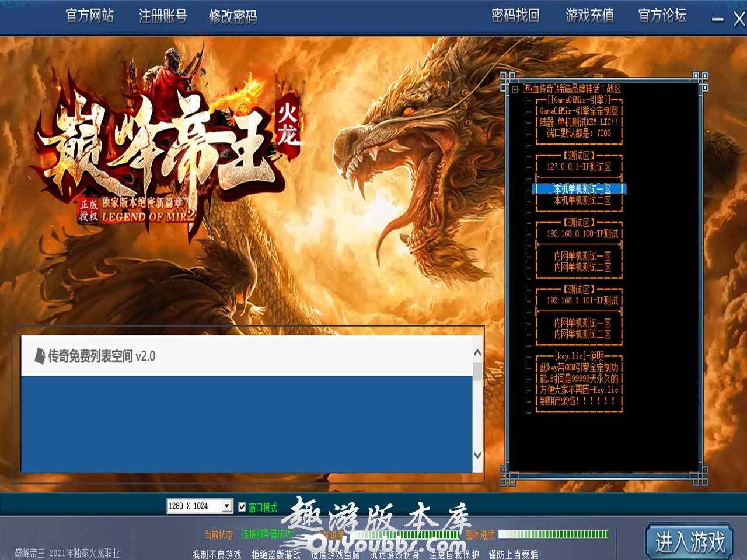
Task: Click the 抵制不良游戏 notice text
Action: (217, 554)
